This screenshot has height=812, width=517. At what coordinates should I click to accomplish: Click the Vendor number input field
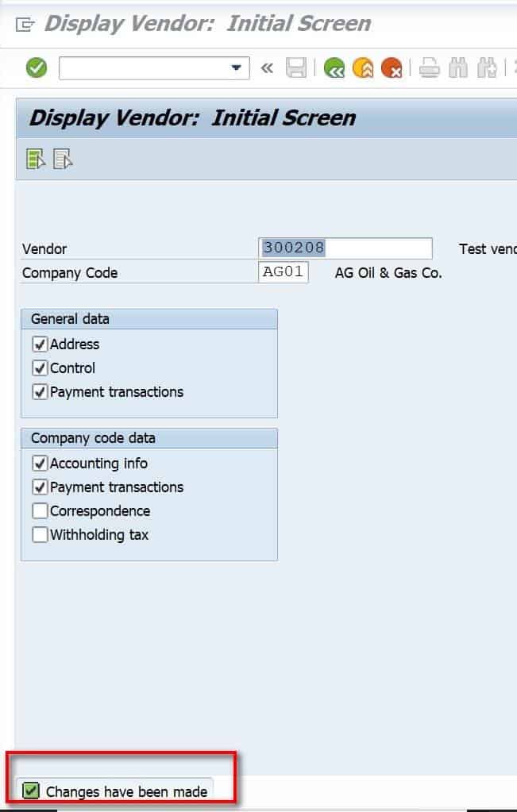tap(345, 248)
